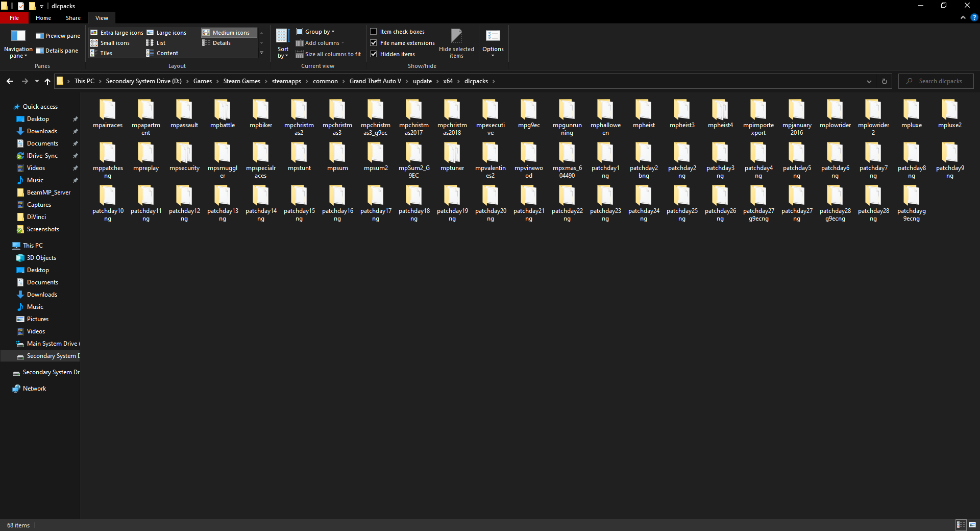
Task: Choose Large icons layout
Action: click(x=166, y=33)
